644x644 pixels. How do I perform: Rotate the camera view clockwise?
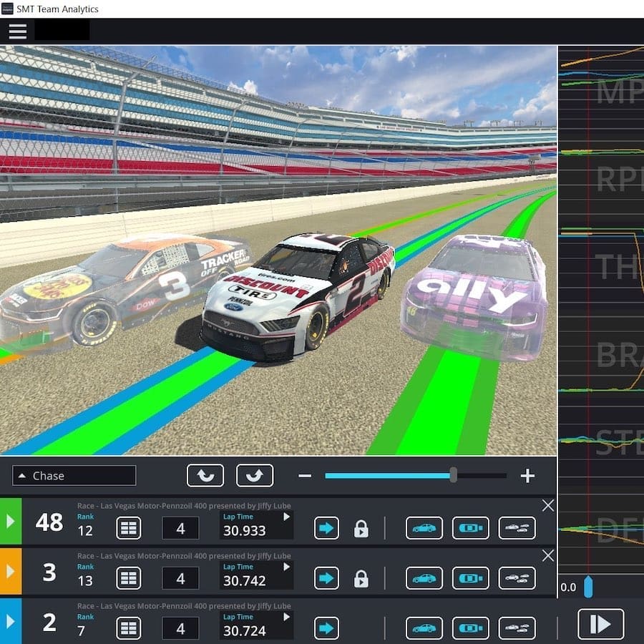click(255, 476)
